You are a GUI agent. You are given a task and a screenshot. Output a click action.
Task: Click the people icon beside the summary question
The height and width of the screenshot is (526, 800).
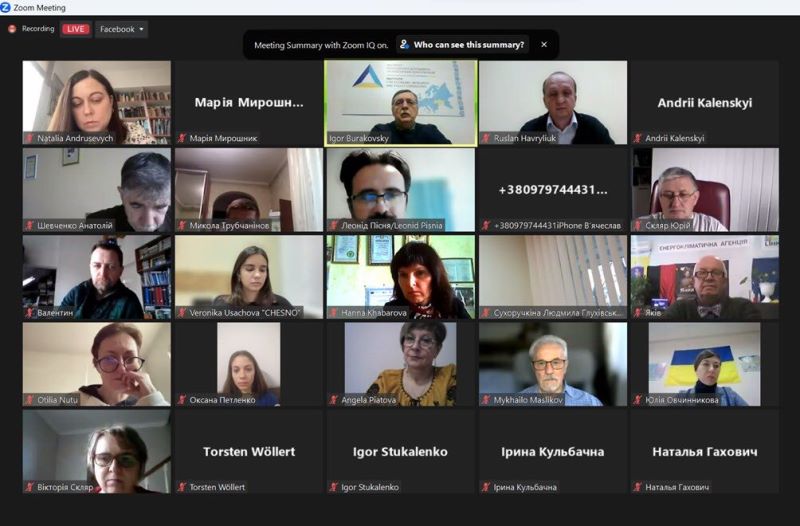(404, 45)
